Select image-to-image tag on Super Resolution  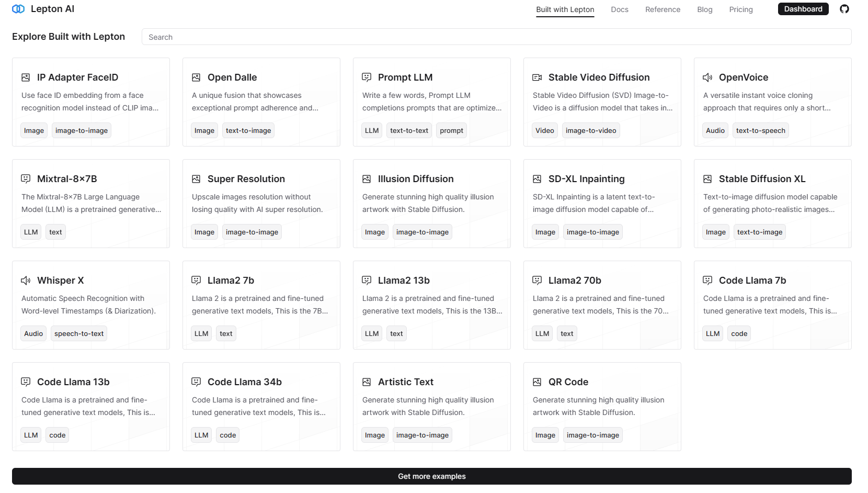(x=252, y=232)
